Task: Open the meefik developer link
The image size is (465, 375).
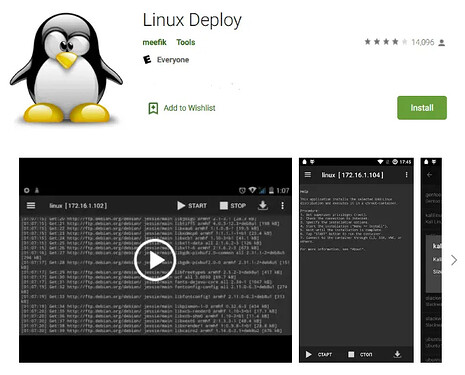Action: pos(154,42)
